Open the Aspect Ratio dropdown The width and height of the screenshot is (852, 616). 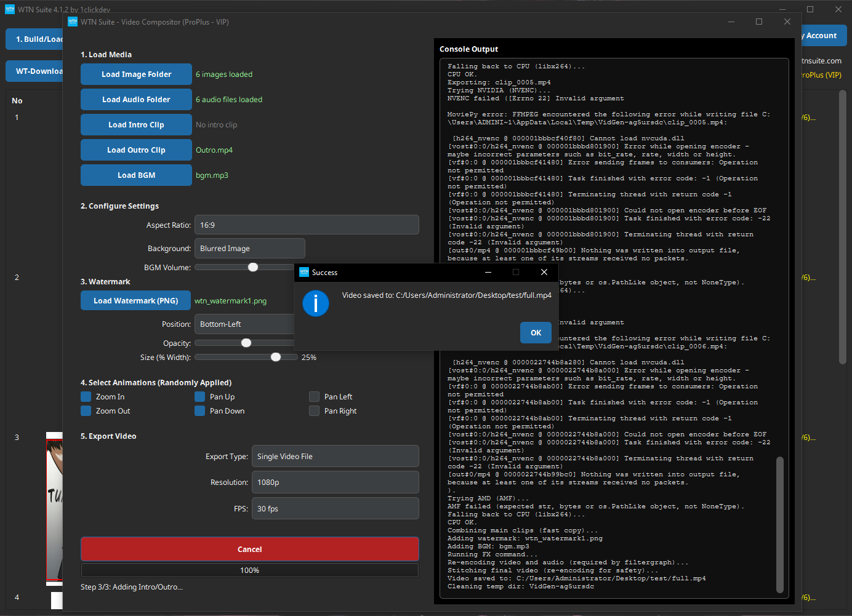(x=307, y=225)
